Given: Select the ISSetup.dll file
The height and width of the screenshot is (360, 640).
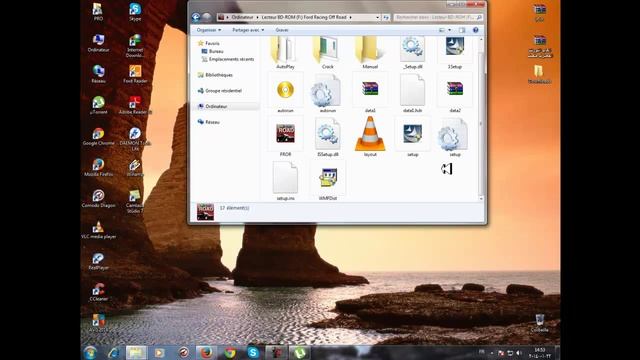Looking at the screenshot, I should click(x=327, y=137).
